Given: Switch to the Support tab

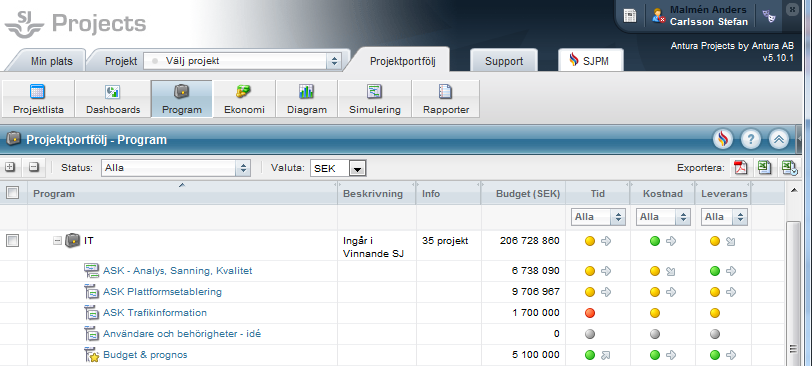Looking at the screenshot, I should [x=504, y=61].
